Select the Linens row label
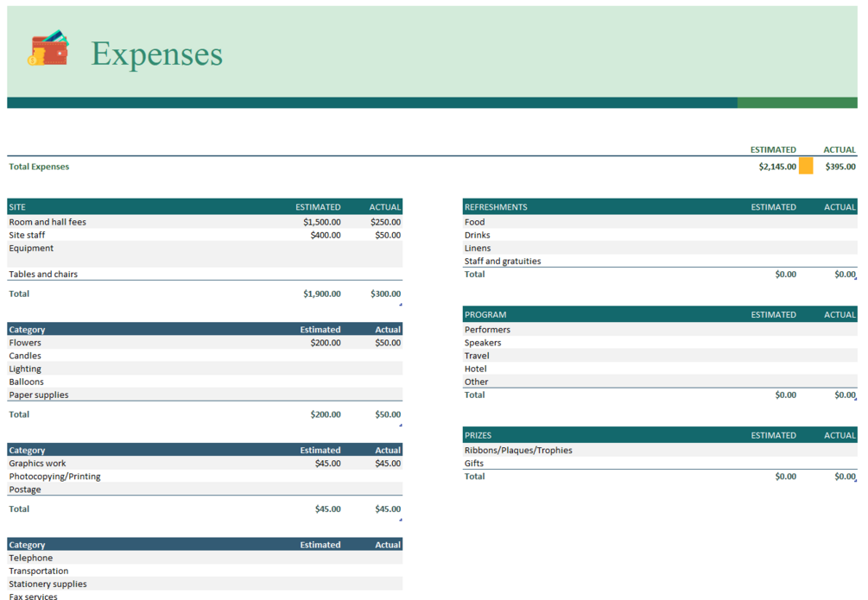 point(477,248)
